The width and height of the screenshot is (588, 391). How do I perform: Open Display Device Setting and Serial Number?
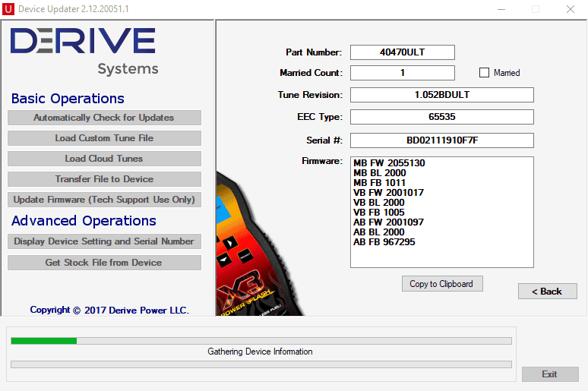click(104, 241)
